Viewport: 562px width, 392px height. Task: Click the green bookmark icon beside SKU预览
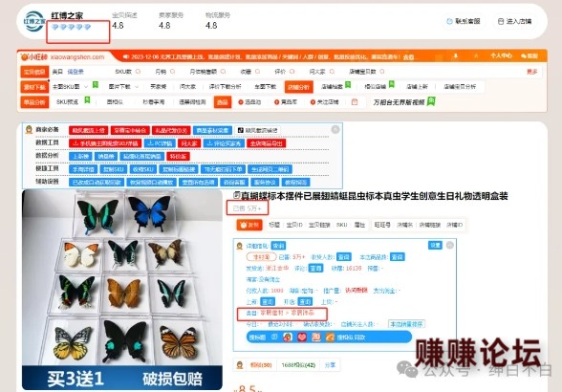tap(87, 100)
